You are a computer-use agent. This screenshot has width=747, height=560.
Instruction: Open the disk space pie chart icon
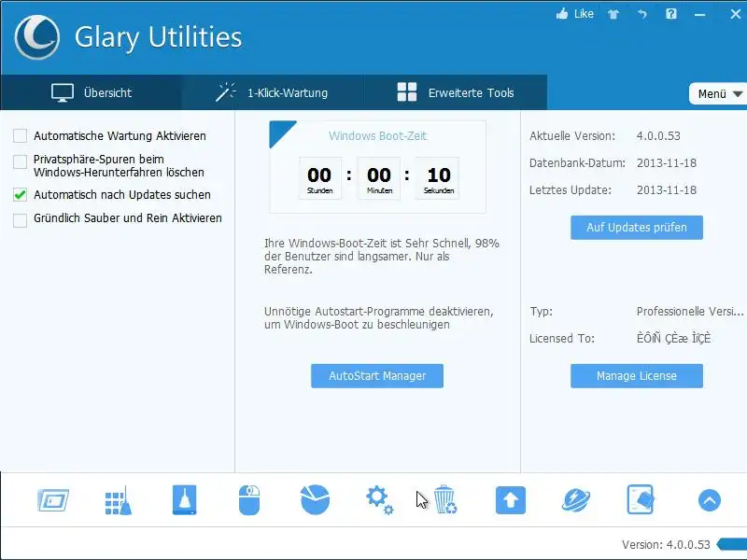[315, 499]
